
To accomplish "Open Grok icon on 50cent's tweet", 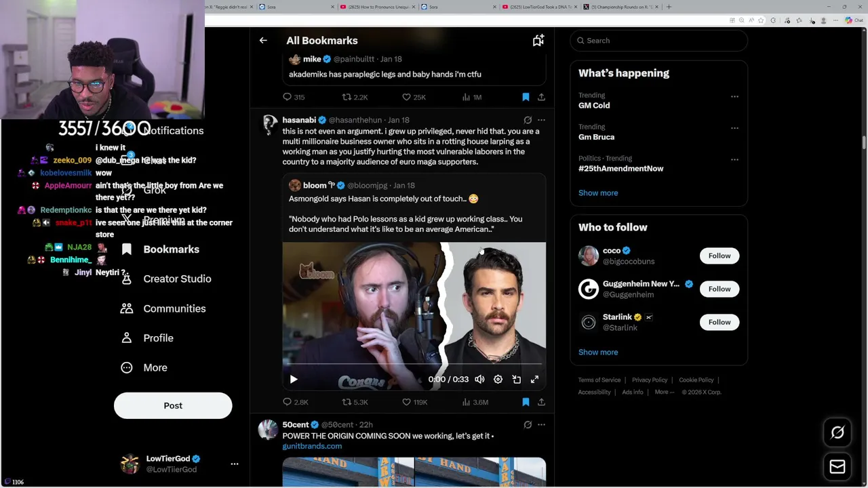I will click(528, 425).
